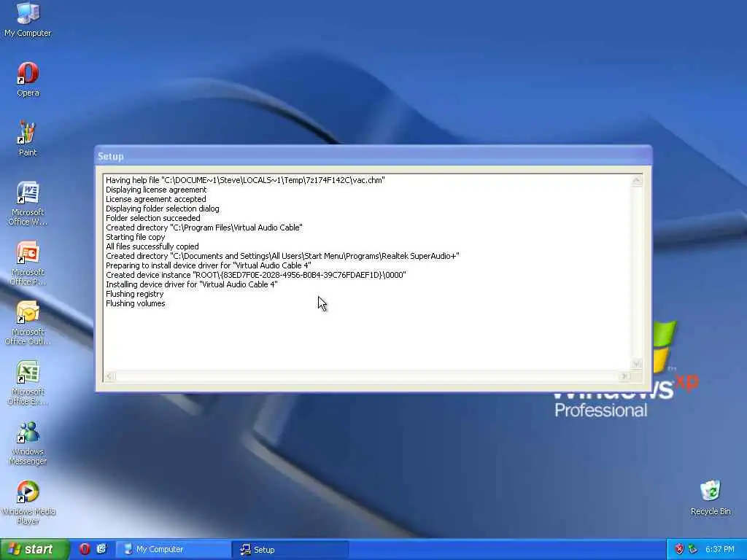Screen dimensions: 747x560
Task: Click the 'Having help file' log line
Action: coord(245,180)
